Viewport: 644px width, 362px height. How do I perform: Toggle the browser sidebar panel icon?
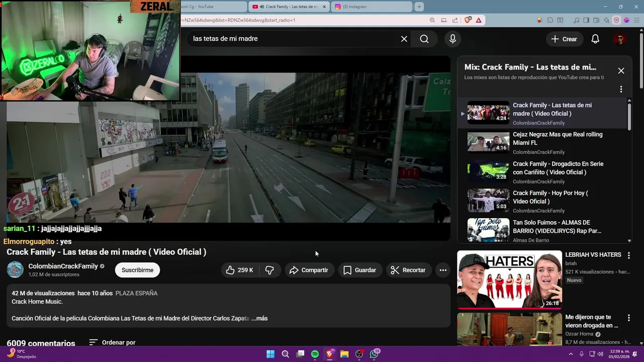click(x=586, y=20)
